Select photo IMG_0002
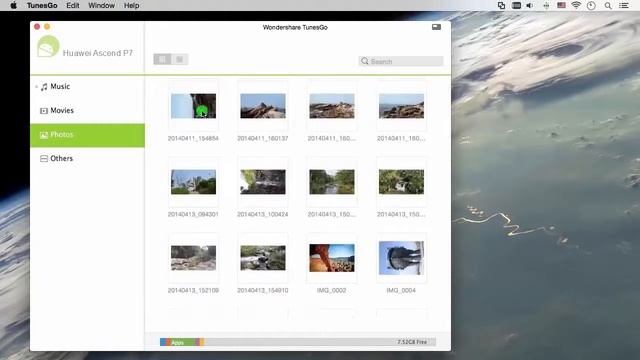The image size is (640, 360). (x=332, y=258)
